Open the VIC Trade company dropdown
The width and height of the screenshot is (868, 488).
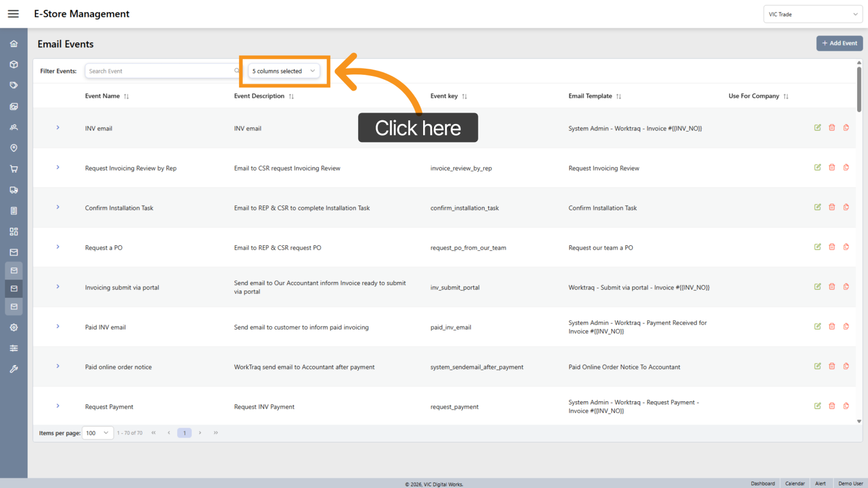[x=812, y=14]
